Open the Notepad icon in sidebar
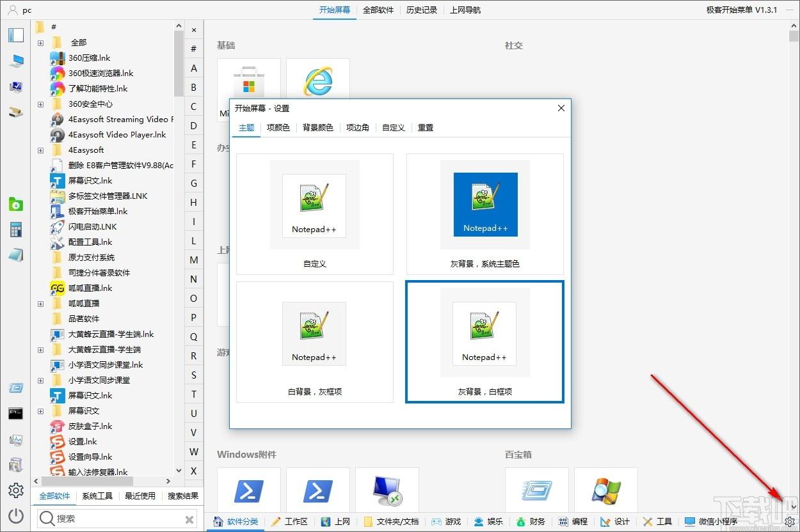Viewport: 800px width, 532px height. coord(16,255)
